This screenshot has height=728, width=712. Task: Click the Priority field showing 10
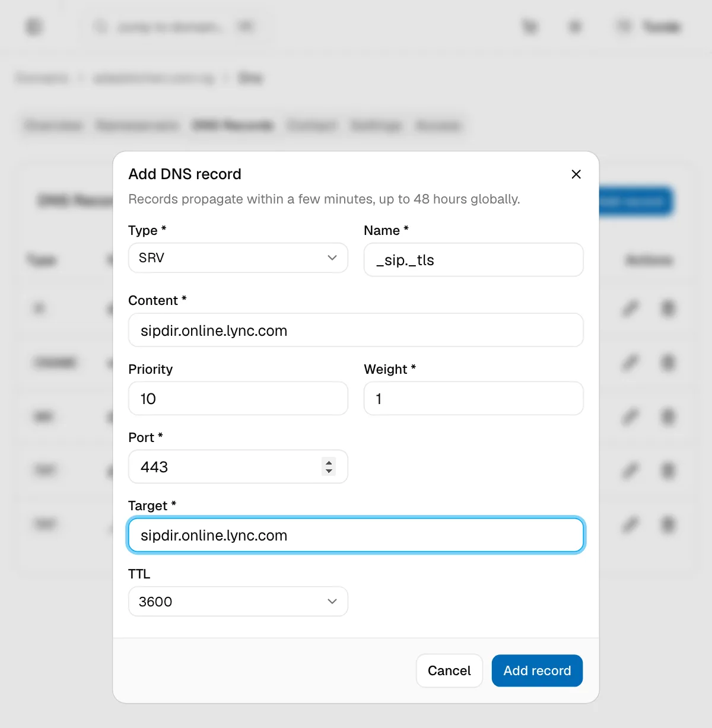pos(238,398)
